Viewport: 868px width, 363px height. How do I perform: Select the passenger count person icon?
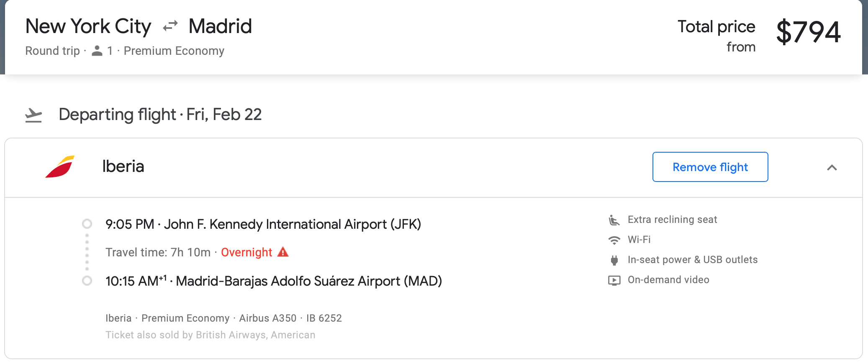point(98,51)
